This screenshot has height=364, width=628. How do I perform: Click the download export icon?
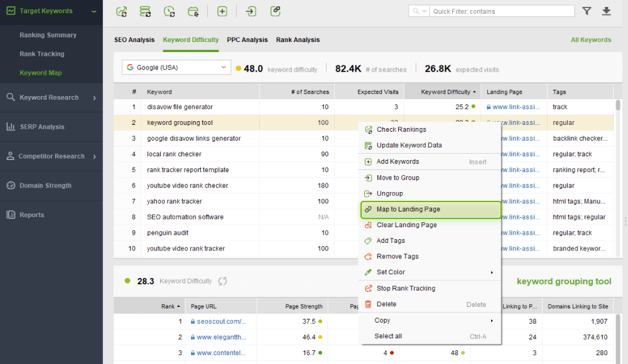pos(607,11)
